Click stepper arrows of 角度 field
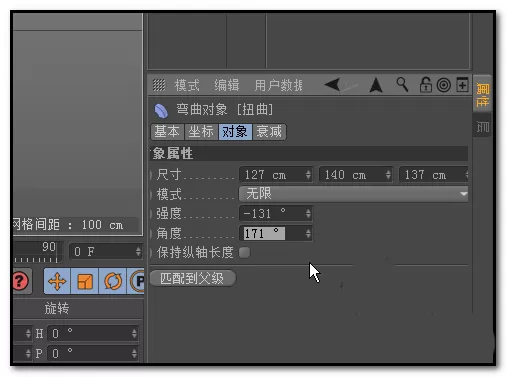 [308, 233]
